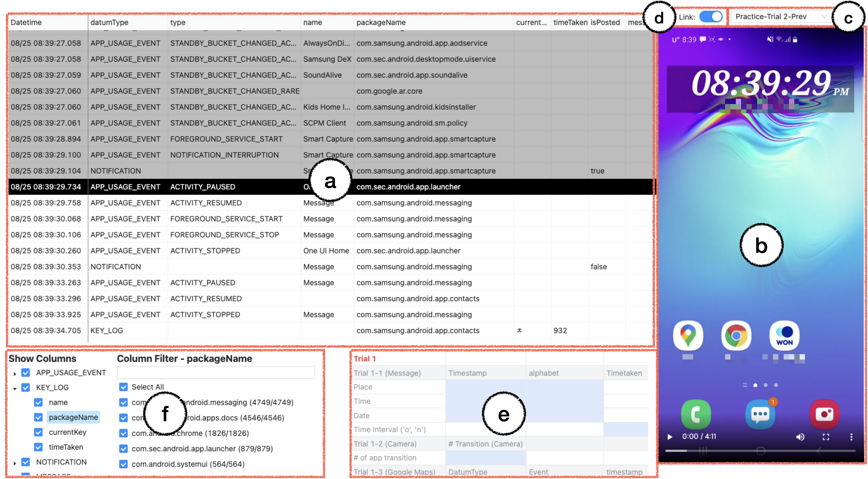Click the Chrome app icon

click(x=736, y=335)
